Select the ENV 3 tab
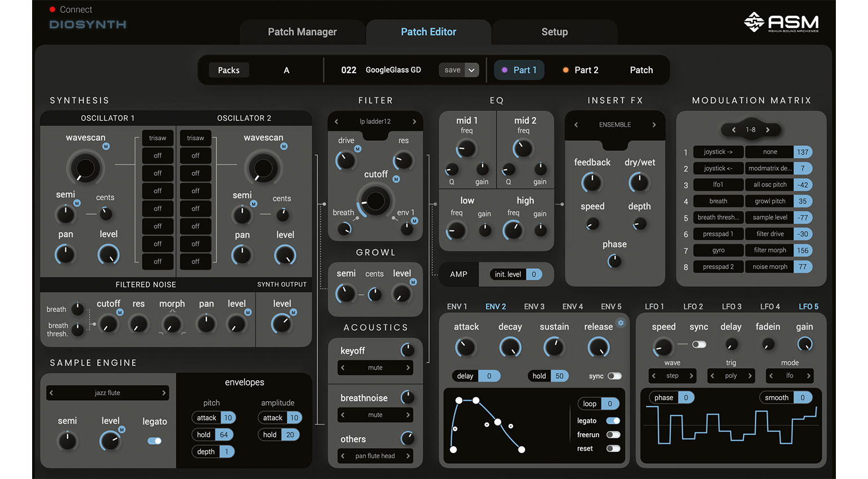 (x=534, y=307)
